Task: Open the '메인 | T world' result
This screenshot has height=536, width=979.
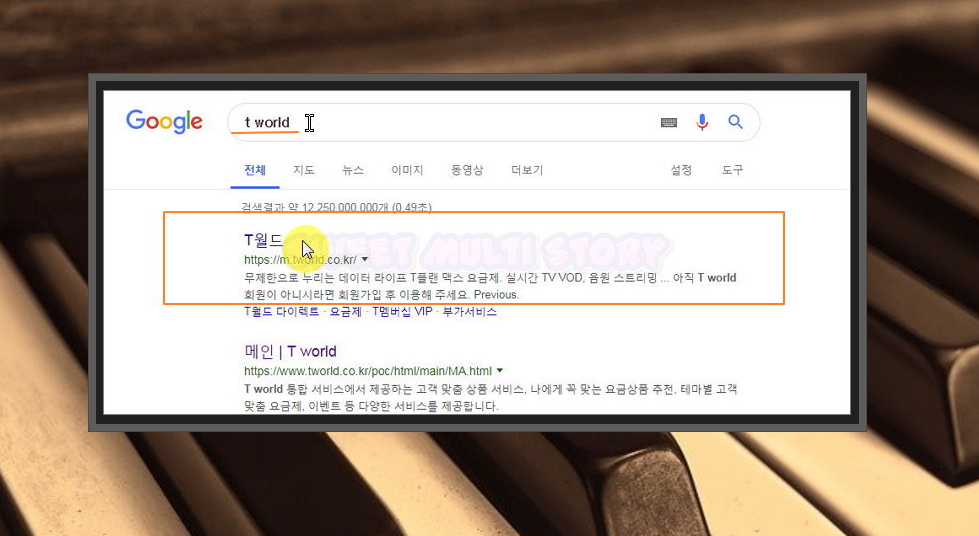Action: 290,351
